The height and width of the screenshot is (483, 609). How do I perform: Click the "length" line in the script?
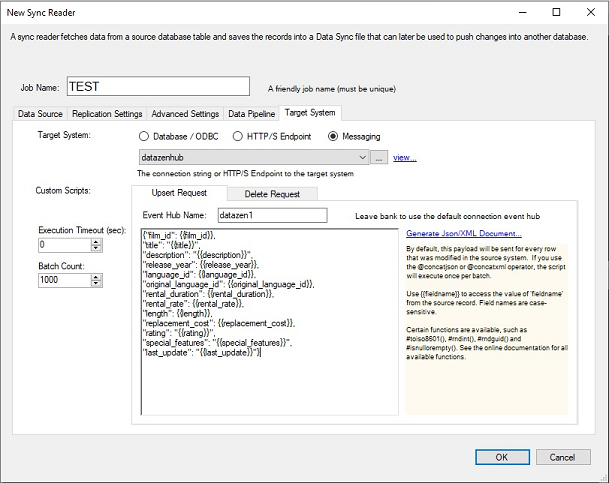[x=177, y=313]
